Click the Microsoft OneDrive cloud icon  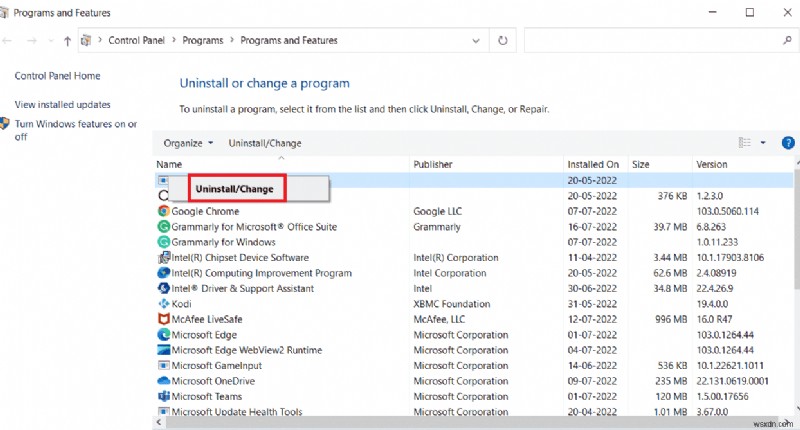[164, 381]
